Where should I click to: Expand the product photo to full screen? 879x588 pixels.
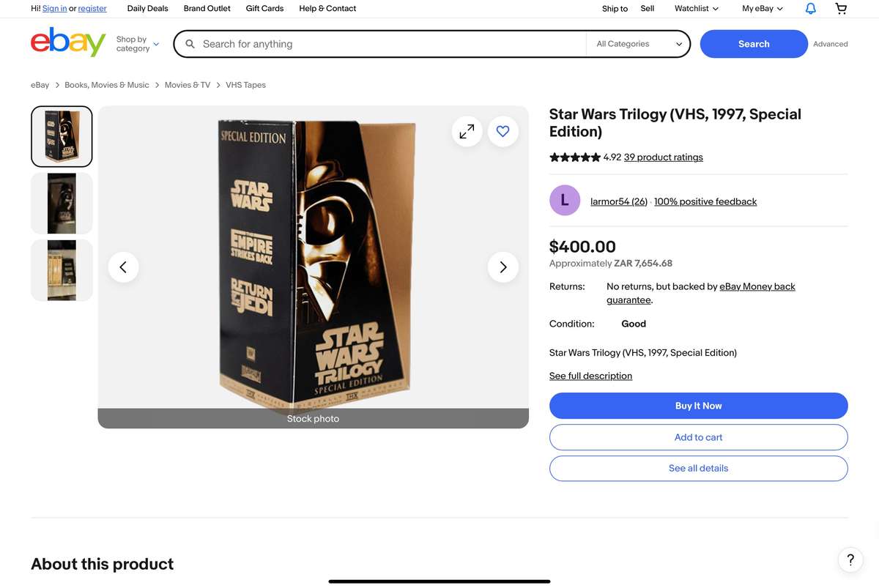[467, 131]
